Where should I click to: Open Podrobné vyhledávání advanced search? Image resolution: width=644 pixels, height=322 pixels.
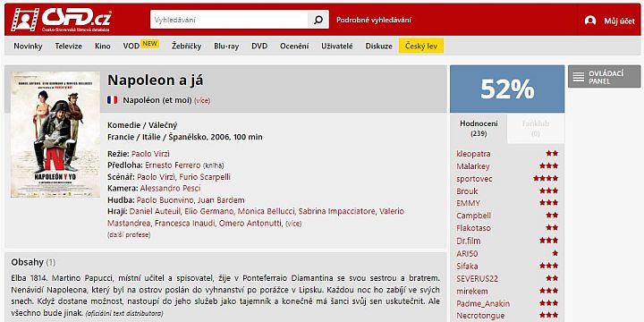pos(373,20)
